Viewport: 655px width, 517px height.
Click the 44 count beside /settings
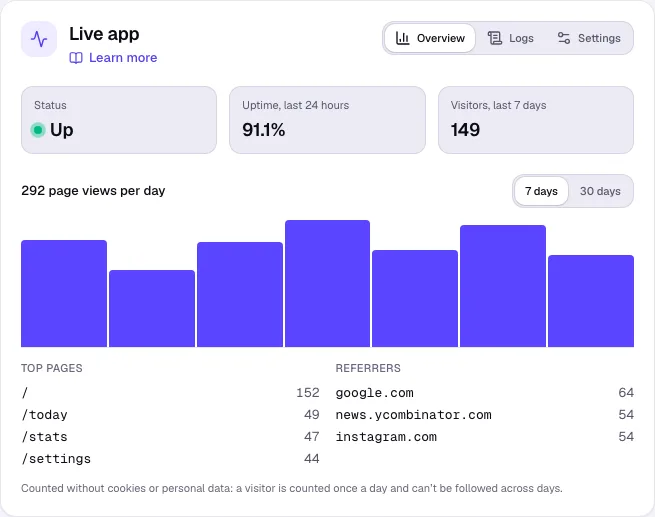click(312, 459)
